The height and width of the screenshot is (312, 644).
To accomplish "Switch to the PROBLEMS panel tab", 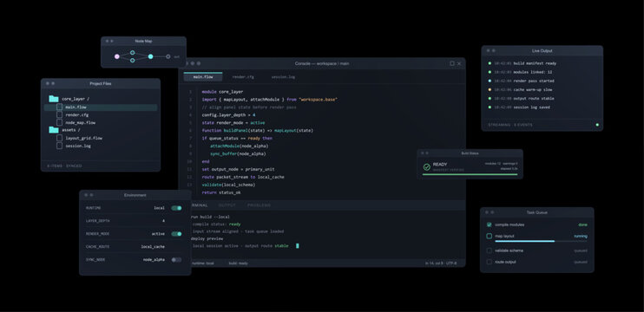I will (259, 205).
